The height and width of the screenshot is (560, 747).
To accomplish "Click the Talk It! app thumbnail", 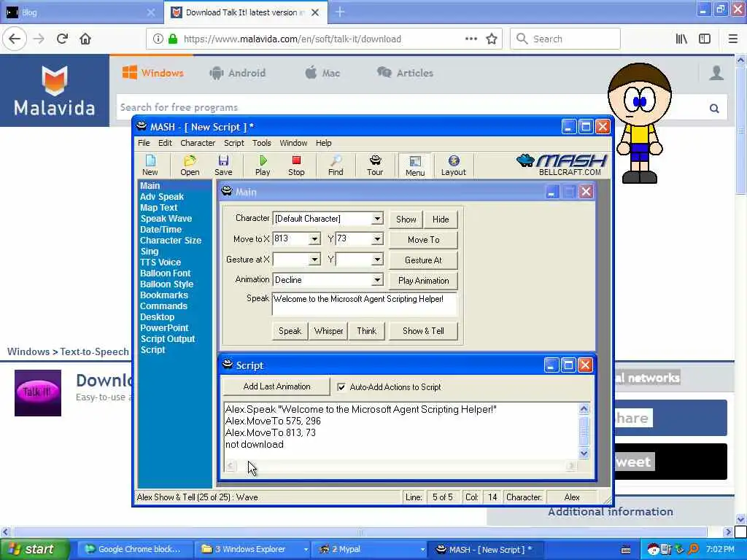I will click(x=38, y=393).
